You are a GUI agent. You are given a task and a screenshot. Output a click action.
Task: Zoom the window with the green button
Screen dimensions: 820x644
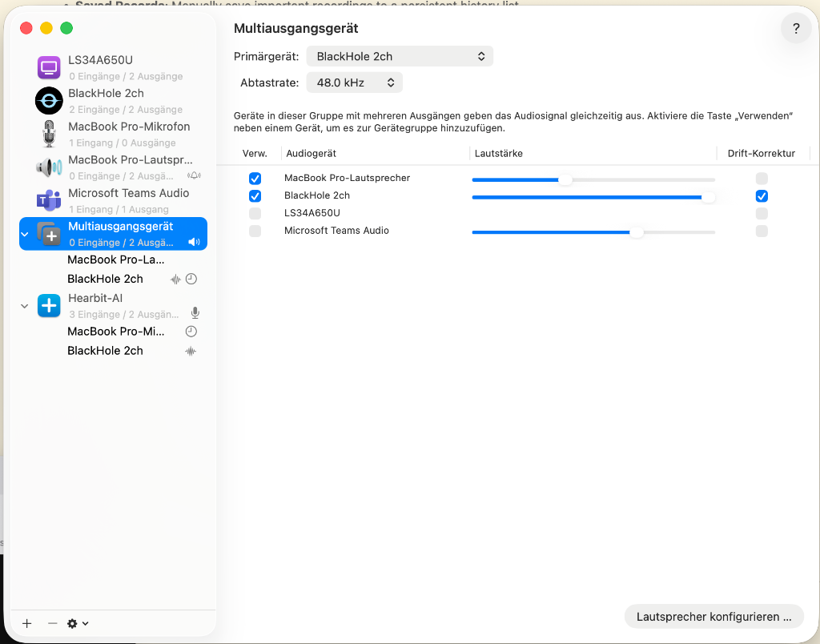66,28
